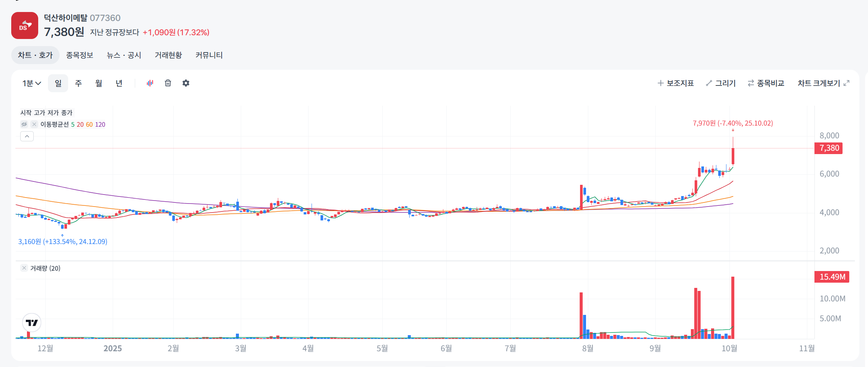Viewport: 868px width, 367px height.
Task: Click the 9월 label on time axis
Action: tap(655, 348)
